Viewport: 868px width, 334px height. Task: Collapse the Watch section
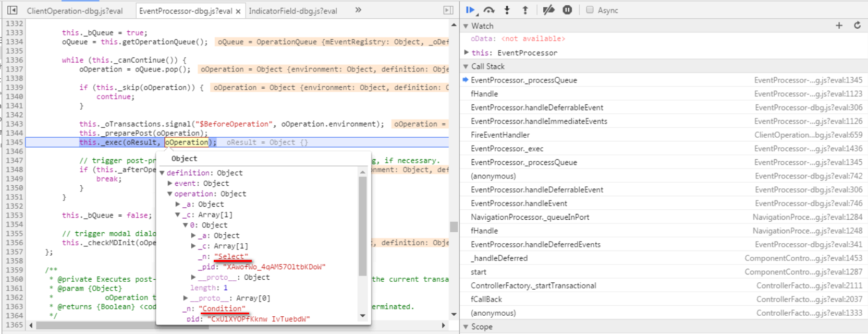point(466,26)
